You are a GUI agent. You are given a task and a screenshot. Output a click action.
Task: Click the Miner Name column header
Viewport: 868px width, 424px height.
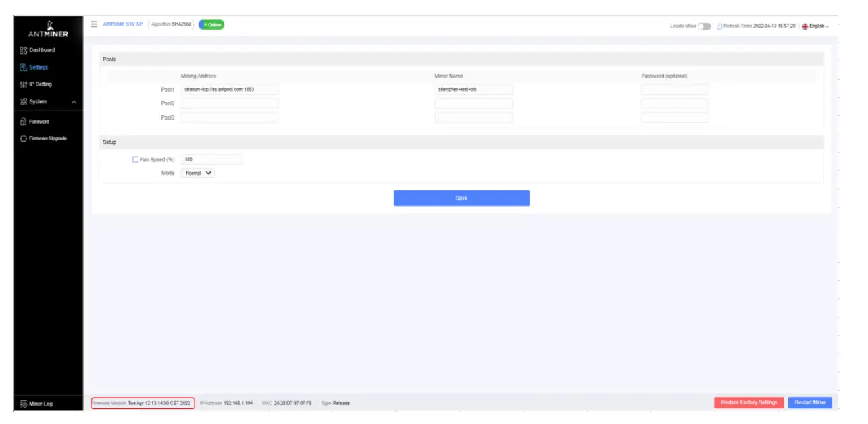tap(449, 76)
